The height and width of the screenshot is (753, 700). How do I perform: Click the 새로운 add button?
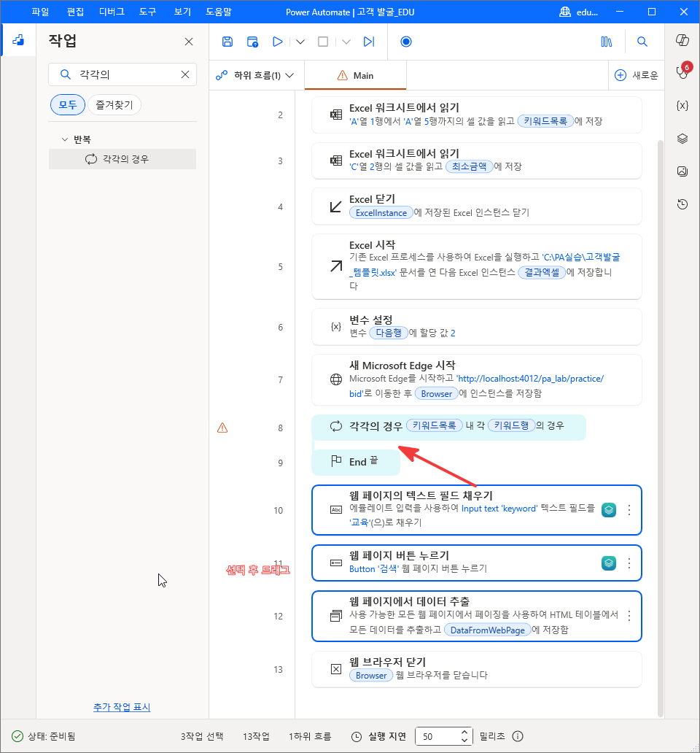(x=636, y=75)
